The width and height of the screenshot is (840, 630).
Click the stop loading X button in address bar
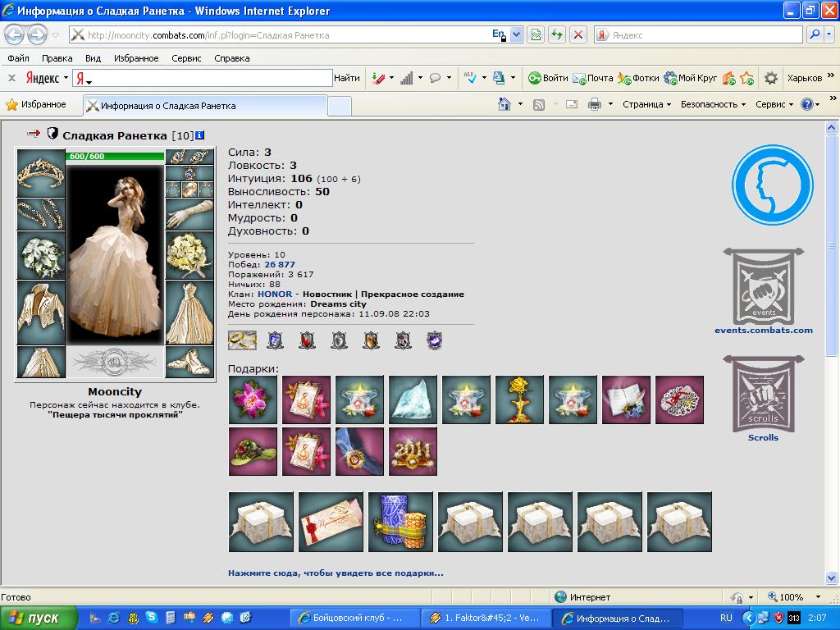point(578,34)
